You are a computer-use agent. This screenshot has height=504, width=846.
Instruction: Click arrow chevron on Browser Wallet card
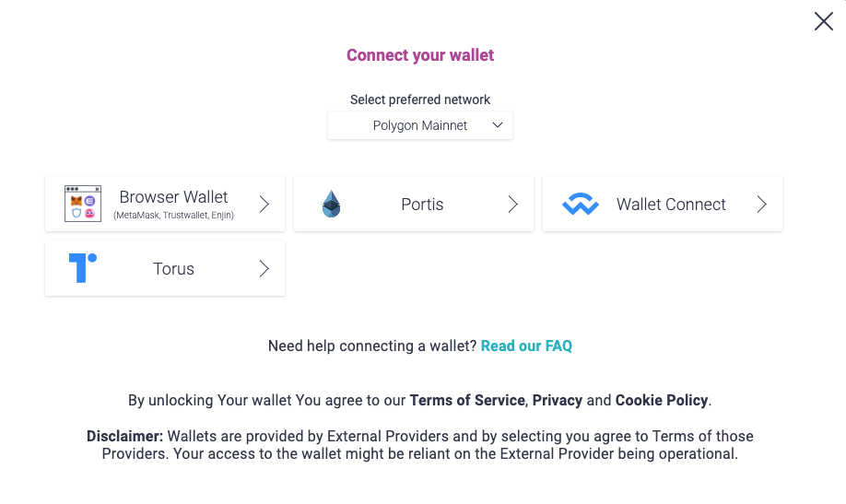[264, 204]
